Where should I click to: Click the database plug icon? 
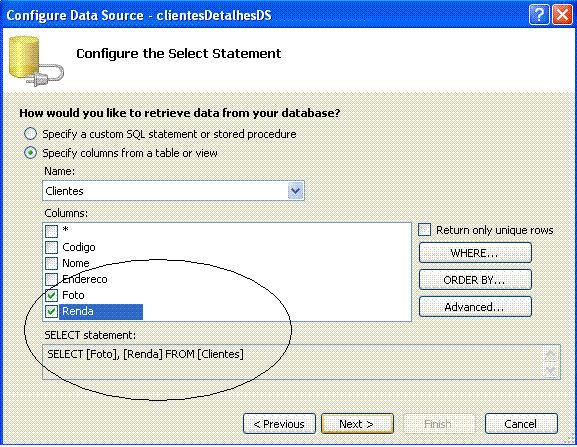(x=36, y=61)
